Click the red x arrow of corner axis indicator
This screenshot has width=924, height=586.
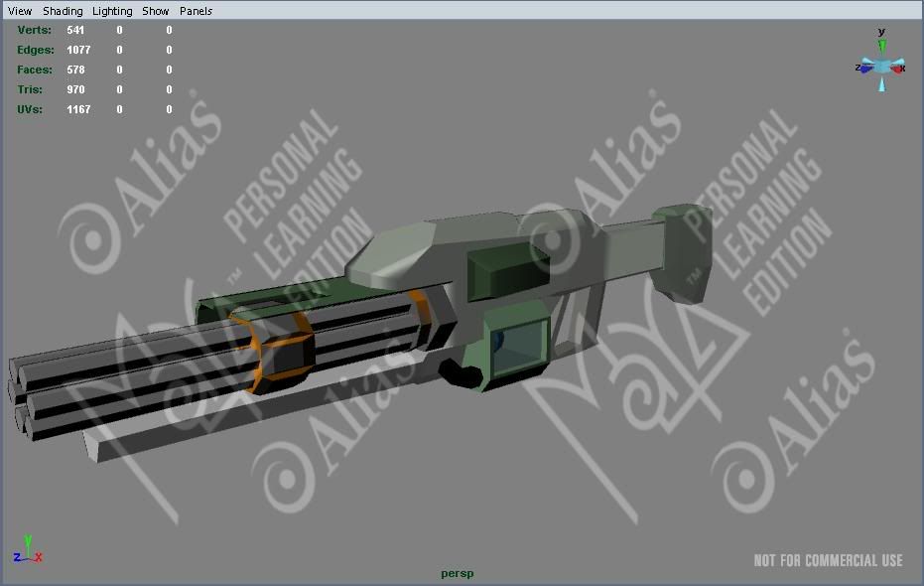click(40, 558)
